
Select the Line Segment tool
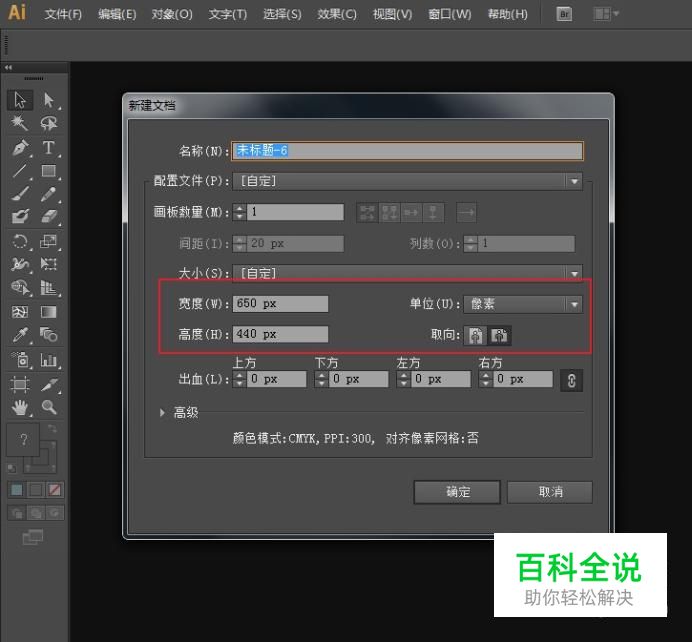coord(20,171)
